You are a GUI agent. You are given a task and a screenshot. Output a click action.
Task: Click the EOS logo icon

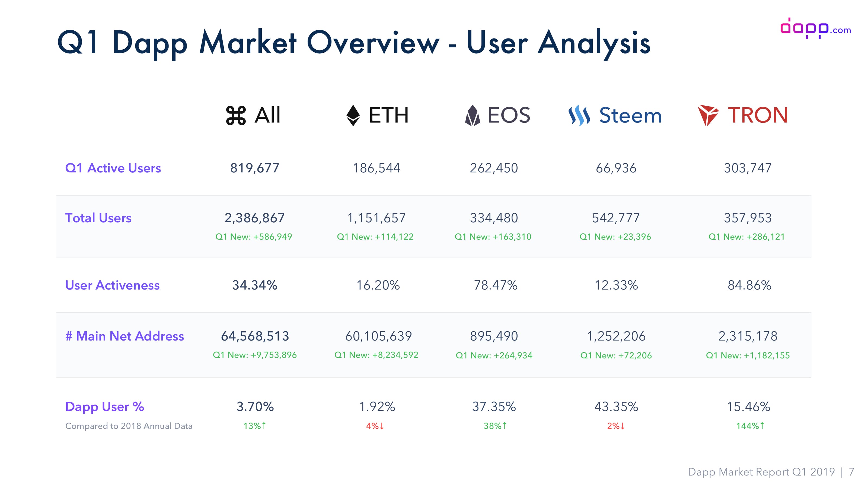point(473,115)
